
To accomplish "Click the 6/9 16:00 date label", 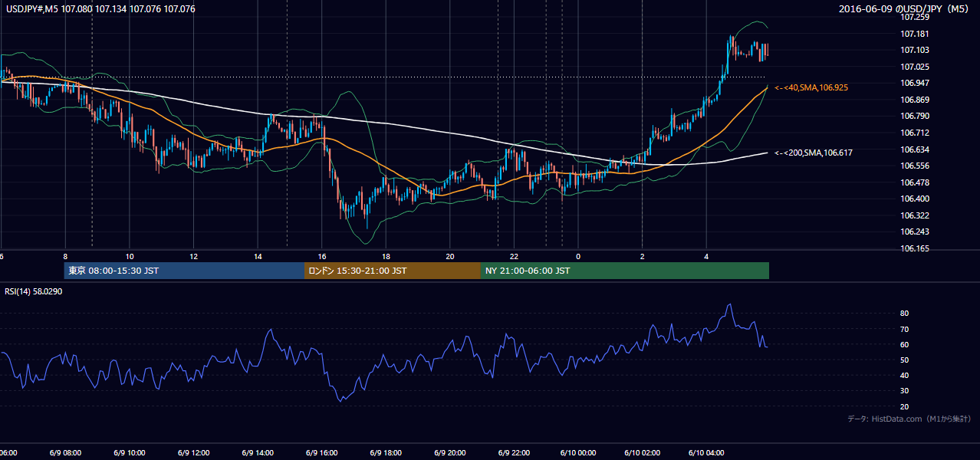I will [322, 453].
